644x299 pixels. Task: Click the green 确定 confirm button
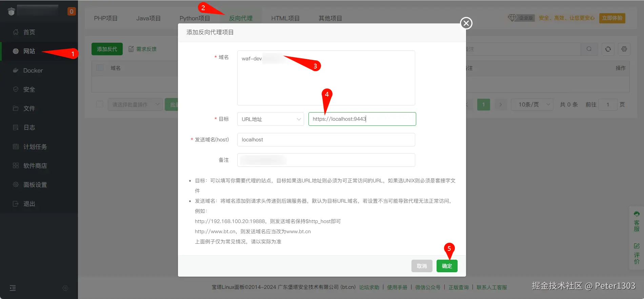pos(447,266)
